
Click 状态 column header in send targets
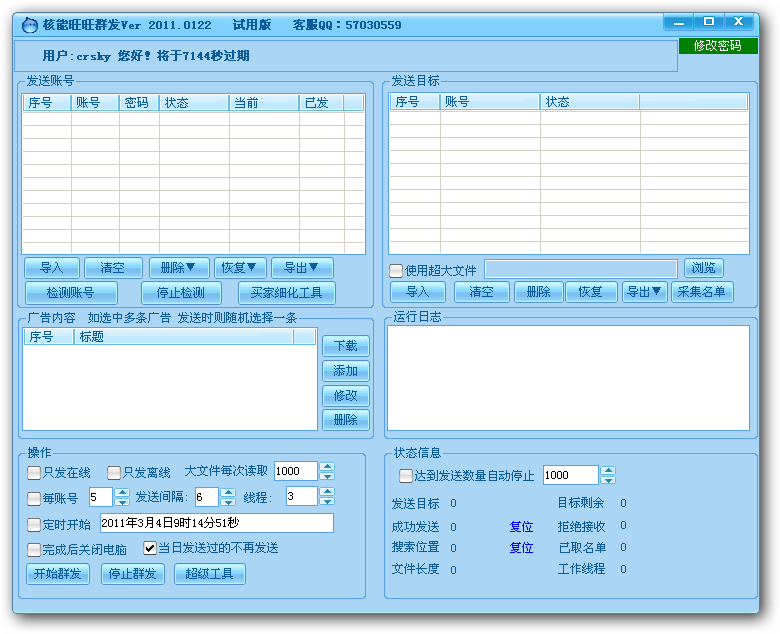pyautogui.click(x=590, y=102)
